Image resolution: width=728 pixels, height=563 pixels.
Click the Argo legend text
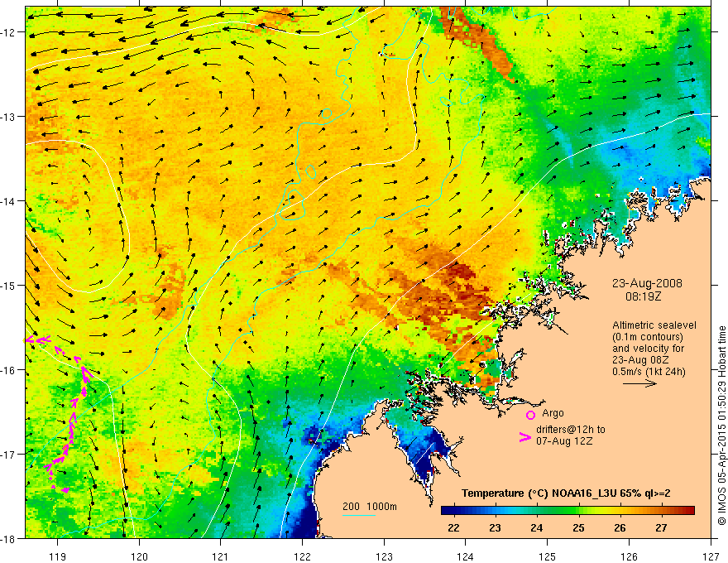click(553, 413)
